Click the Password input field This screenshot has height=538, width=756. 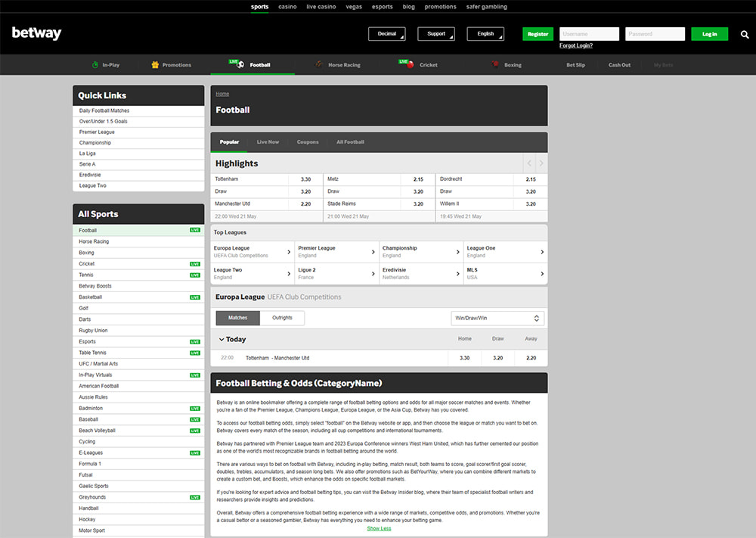tap(655, 34)
